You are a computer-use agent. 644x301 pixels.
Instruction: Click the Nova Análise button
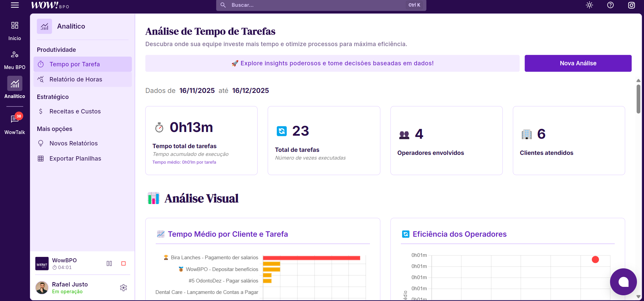[578, 63]
